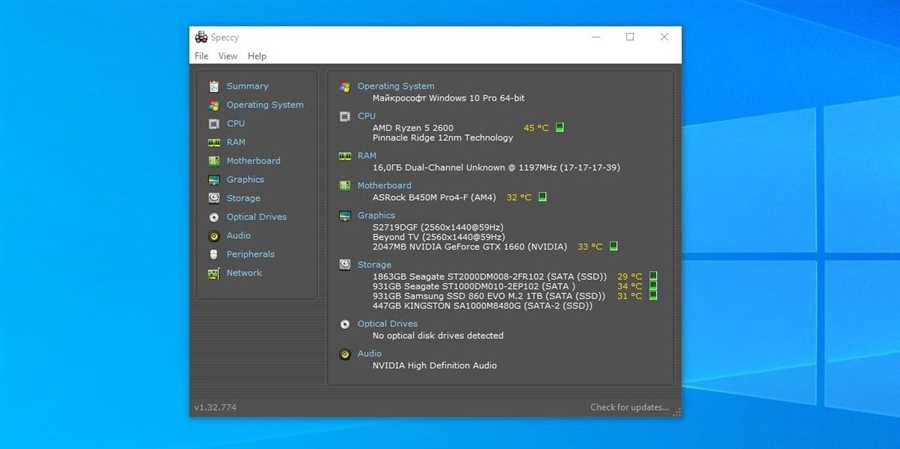Image resolution: width=900 pixels, height=449 pixels.
Task: Click the RAM heading in summary panel
Action: point(367,156)
